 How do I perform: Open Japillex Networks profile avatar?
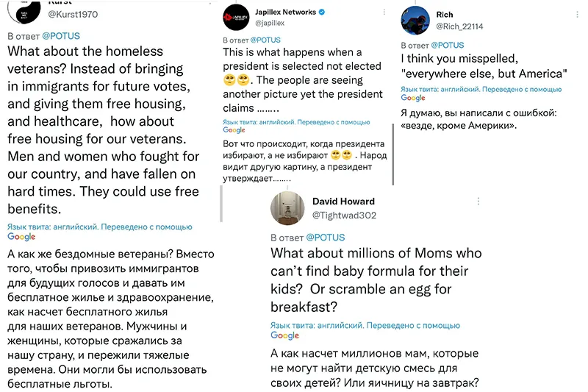pyautogui.click(x=236, y=17)
